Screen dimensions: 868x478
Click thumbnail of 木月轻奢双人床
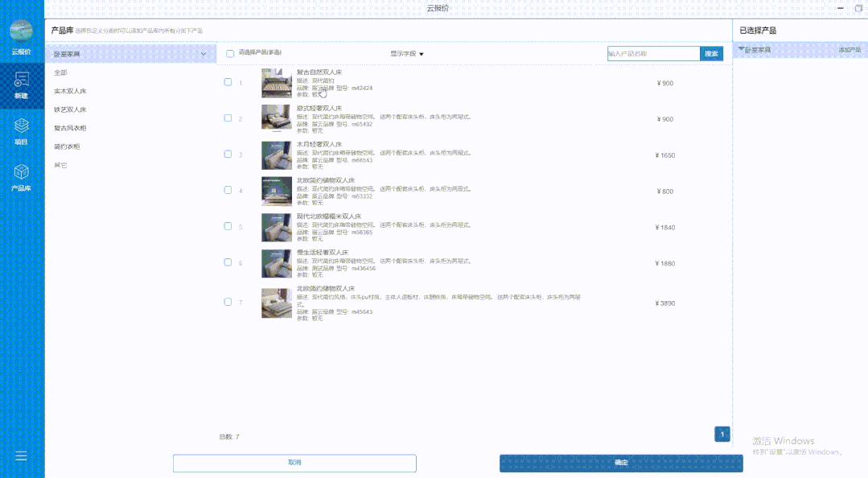tap(276, 155)
